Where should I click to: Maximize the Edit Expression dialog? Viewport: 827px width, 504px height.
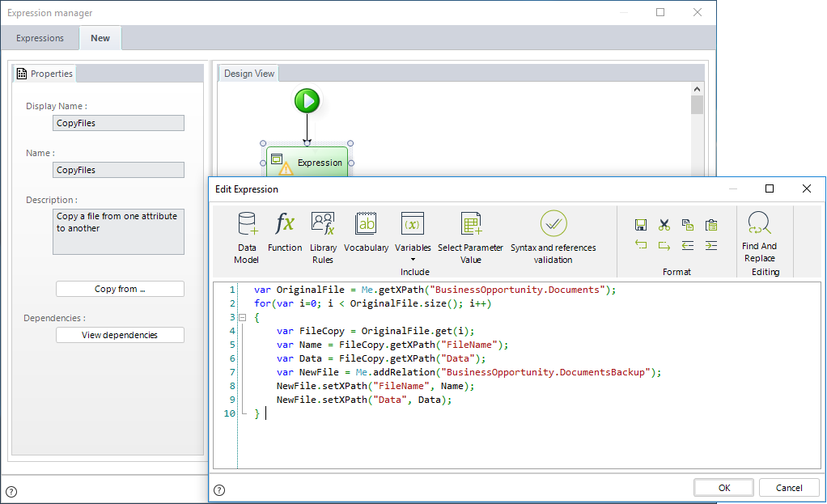click(x=770, y=188)
